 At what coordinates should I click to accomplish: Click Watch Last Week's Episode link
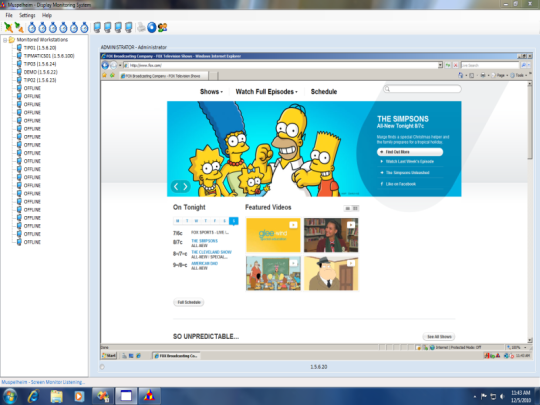coord(409,162)
